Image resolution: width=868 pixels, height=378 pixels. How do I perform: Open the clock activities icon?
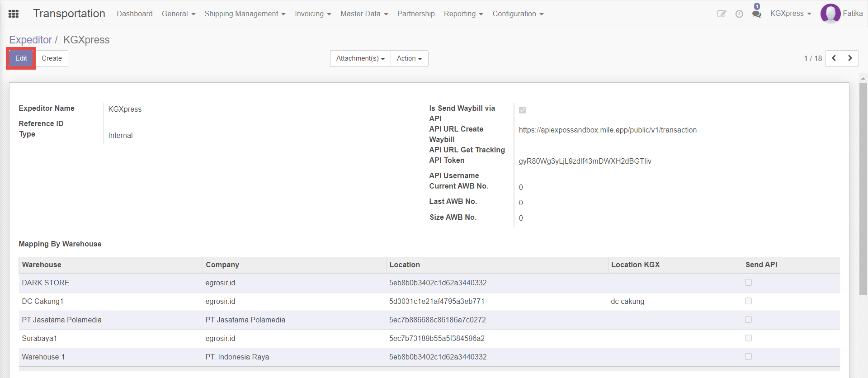pos(739,14)
